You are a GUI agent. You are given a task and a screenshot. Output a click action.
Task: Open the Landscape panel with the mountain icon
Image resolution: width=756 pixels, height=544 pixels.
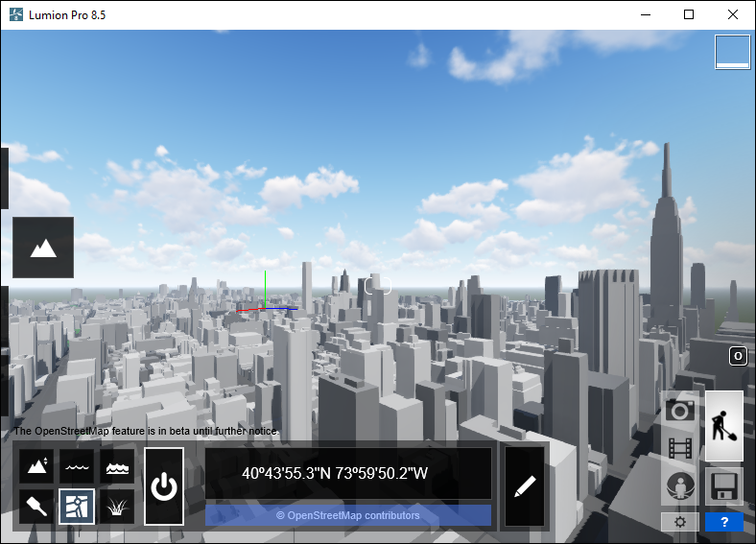click(43, 248)
